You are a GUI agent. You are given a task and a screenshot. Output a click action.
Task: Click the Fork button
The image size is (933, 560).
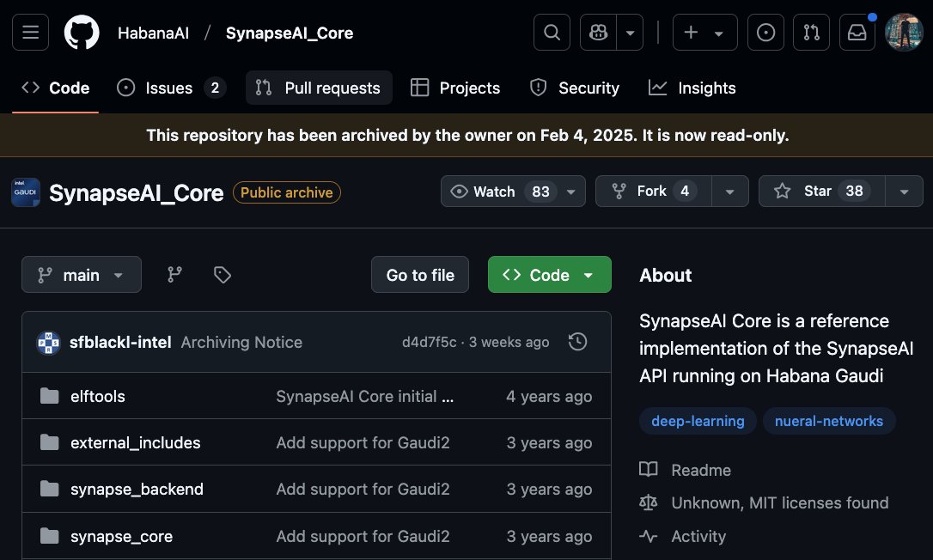click(x=653, y=191)
